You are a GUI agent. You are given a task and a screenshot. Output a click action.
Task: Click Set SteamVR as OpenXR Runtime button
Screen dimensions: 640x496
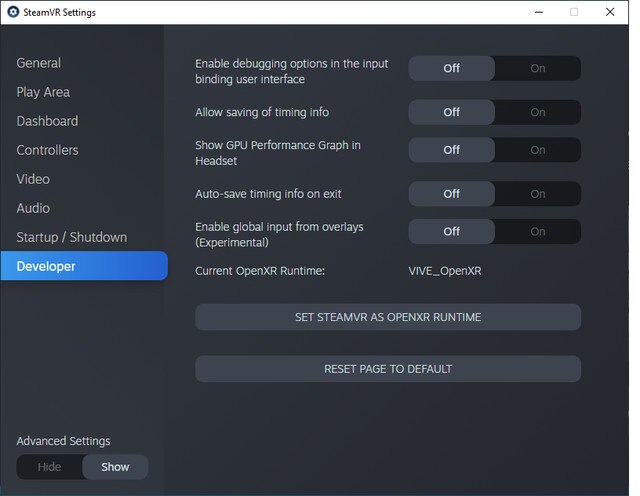pyautogui.click(x=388, y=317)
